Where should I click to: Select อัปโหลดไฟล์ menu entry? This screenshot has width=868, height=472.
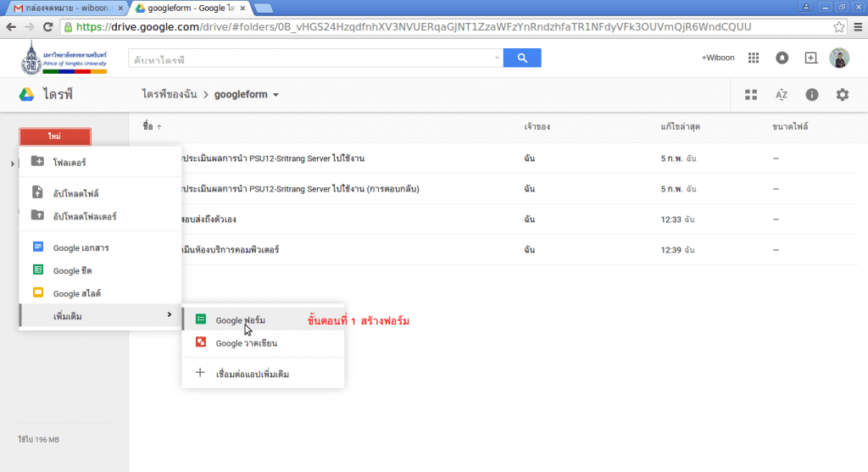(100, 193)
